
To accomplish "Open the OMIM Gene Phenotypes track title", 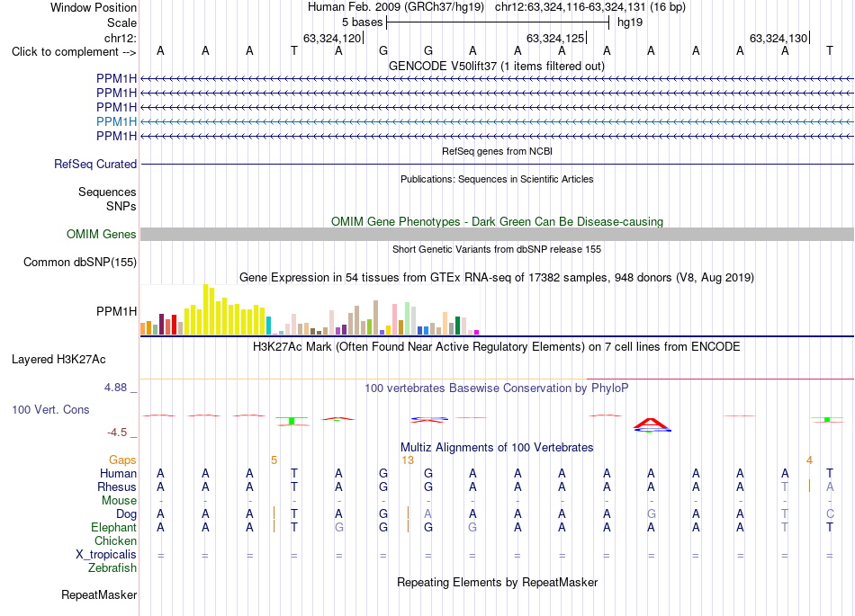I will click(x=497, y=222).
